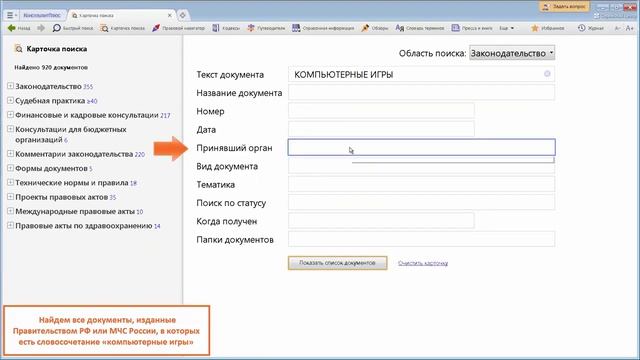Switch to the КонсультантПлюс tab
The height and width of the screenshot is (360, 640).
pyautogui.click(x=42, y=15)
